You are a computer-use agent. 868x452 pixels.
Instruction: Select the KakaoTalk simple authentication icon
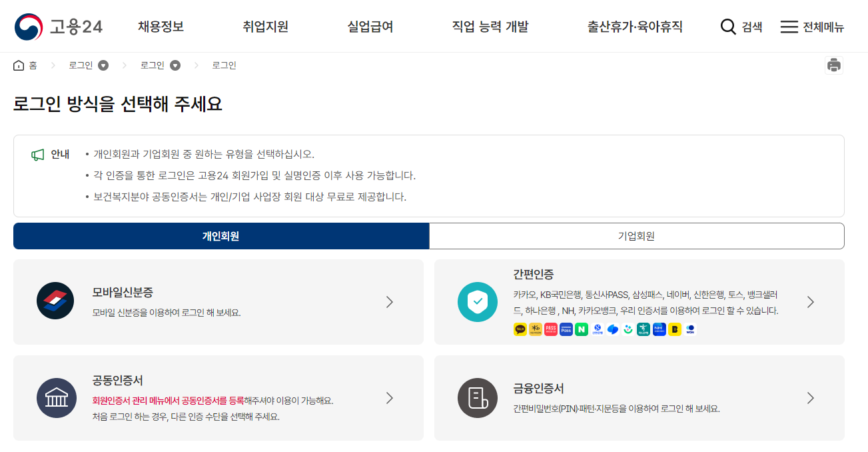pyautogui.click(x=520, y=329)
